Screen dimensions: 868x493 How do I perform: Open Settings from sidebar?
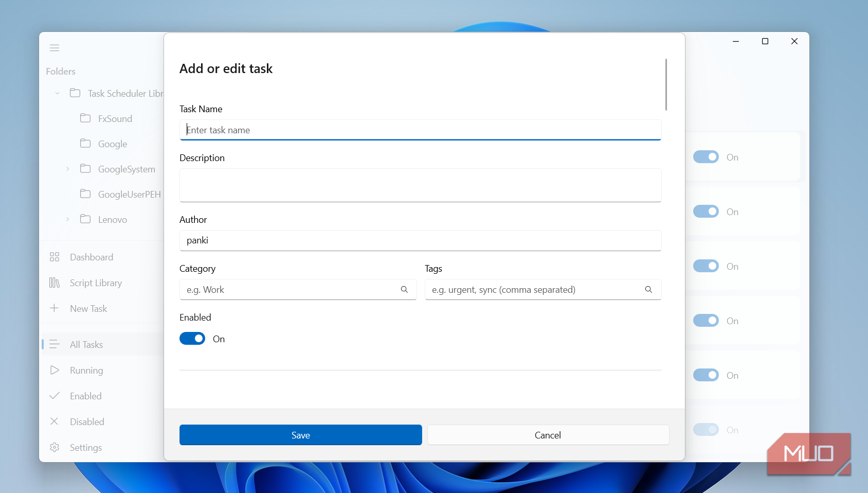pos(86,447)
